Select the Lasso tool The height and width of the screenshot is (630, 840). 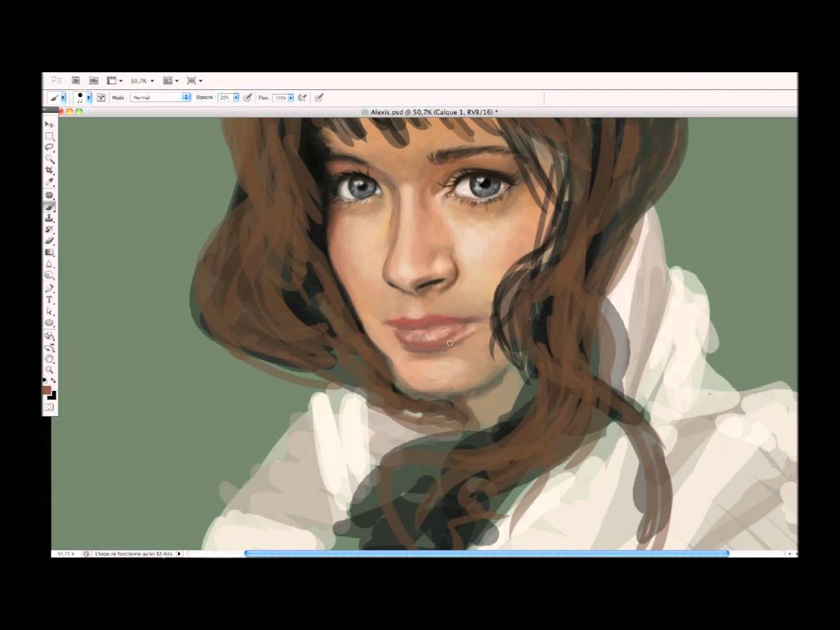pyautogui.click(x=49, y=147)
